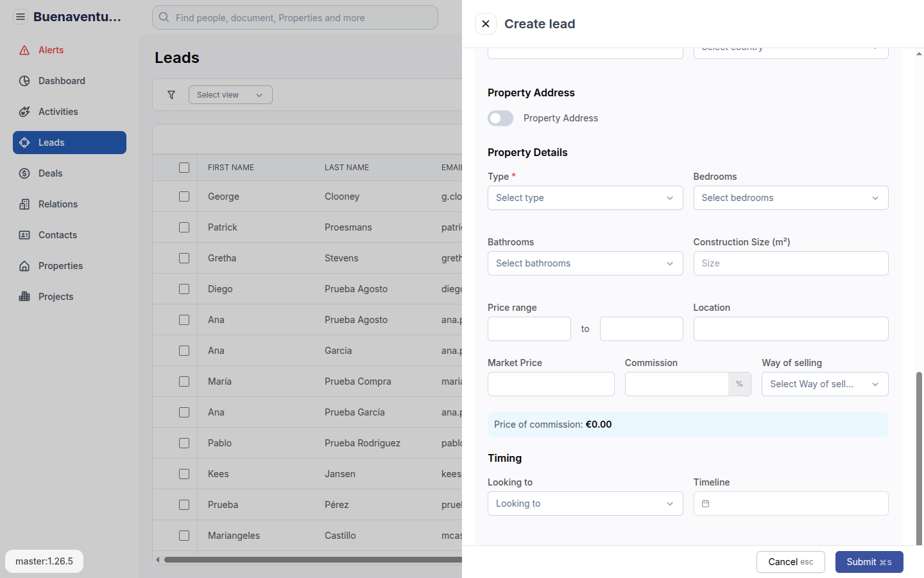924x578 pixels.
Task: Open Relations in the sidebar
Action: (69, 204)
